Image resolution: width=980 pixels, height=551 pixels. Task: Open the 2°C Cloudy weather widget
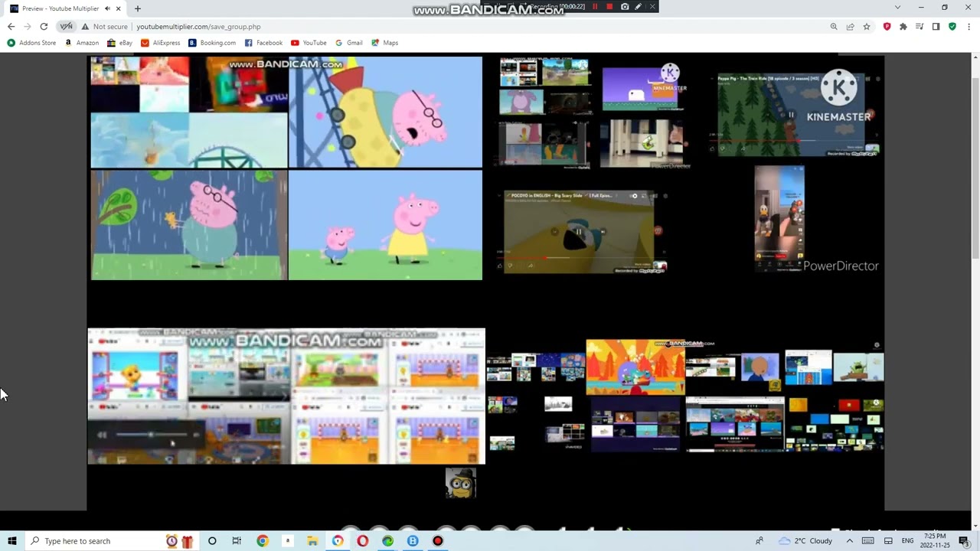[806, 541]
